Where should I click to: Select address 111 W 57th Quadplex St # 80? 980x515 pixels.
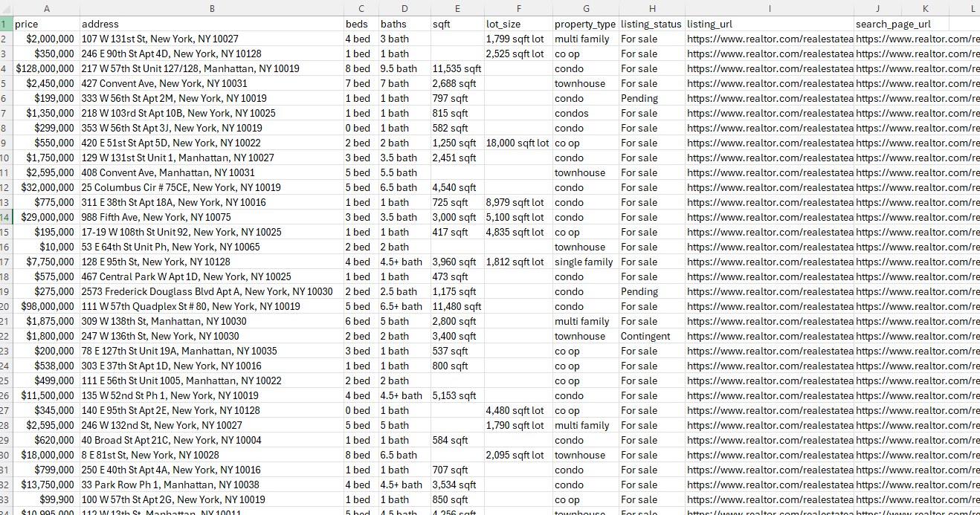pos(212,306)
